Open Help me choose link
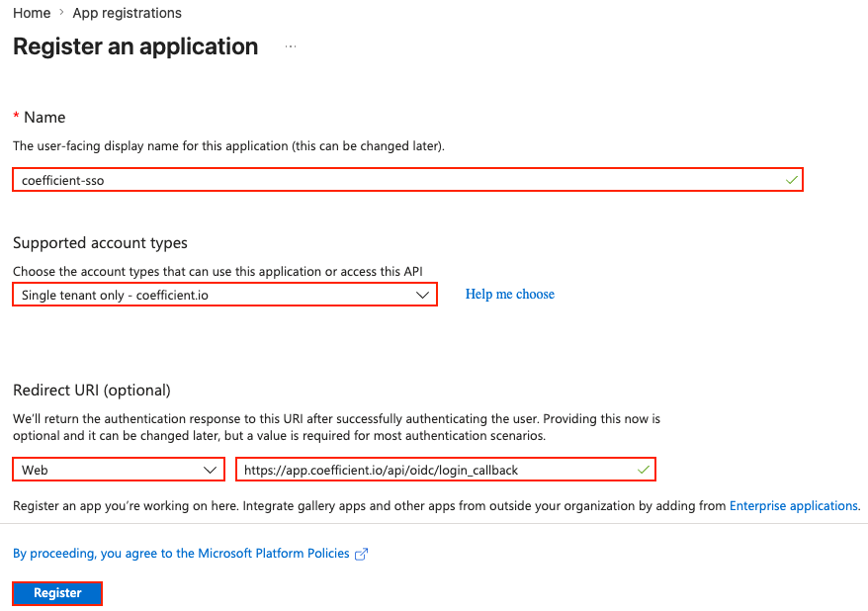The width and height of the screenshot is (868, 611). [510, 294]
